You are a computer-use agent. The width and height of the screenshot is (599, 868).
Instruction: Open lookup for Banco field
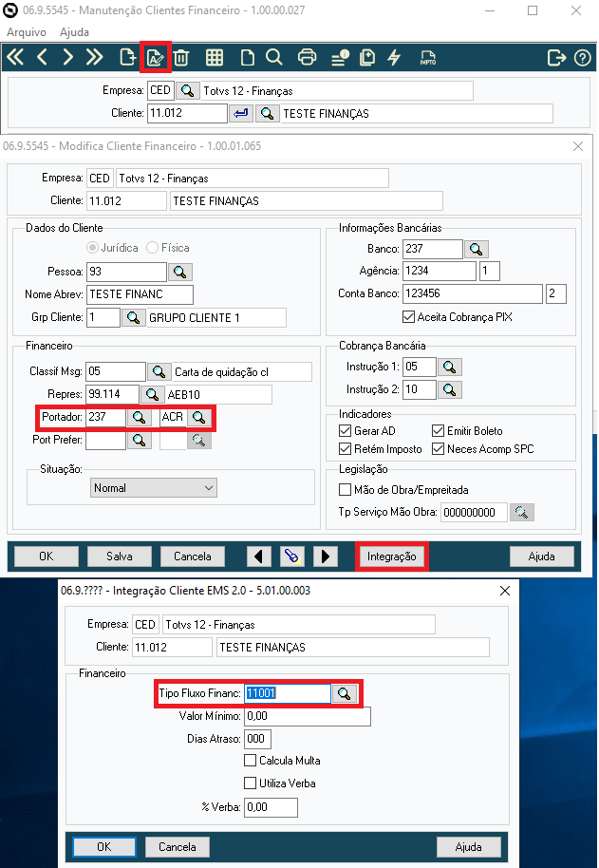[477, 249]
